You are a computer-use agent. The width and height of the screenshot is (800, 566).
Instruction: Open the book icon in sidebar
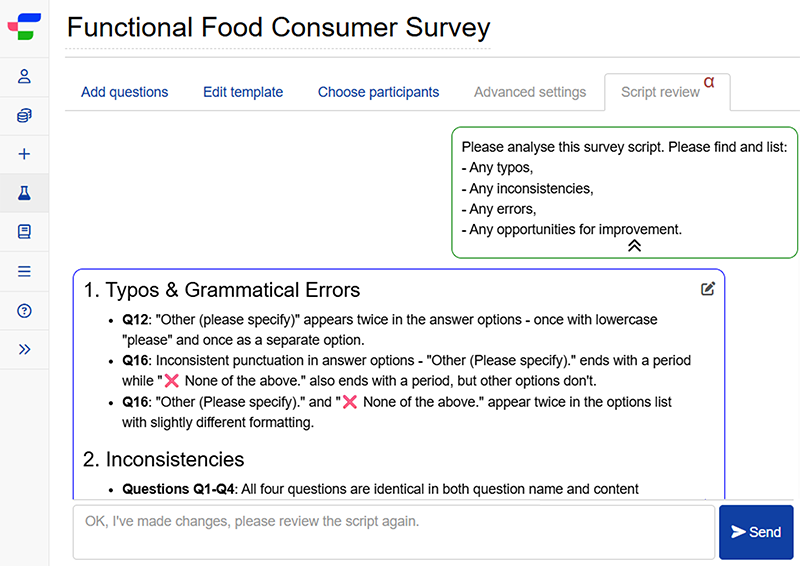pos(25,232)
